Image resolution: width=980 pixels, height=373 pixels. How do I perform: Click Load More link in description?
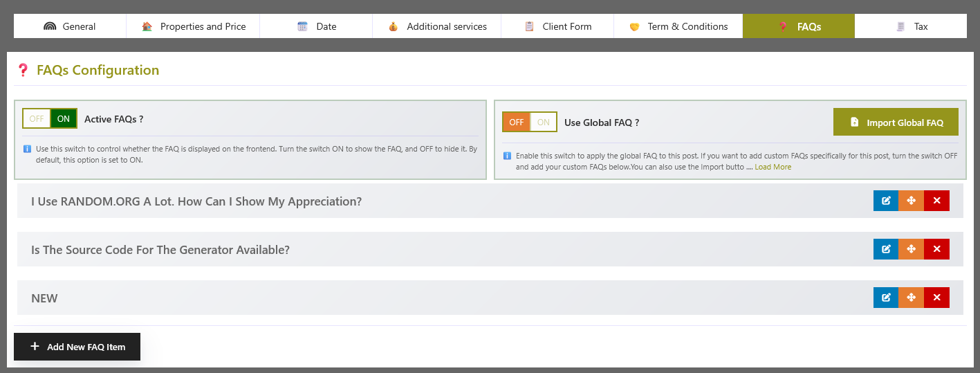click(773, 167)
